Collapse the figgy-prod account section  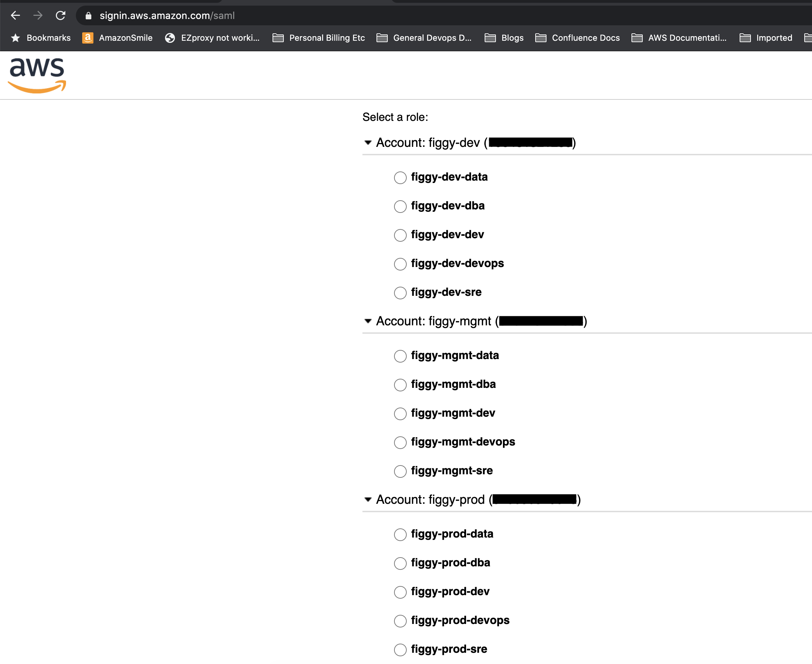[x=367, y=499]
